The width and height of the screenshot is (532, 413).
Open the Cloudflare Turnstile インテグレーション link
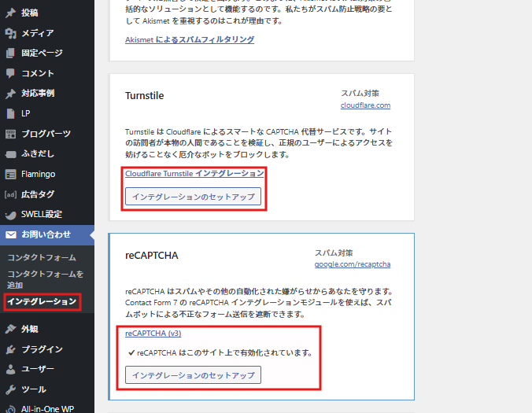194,173
